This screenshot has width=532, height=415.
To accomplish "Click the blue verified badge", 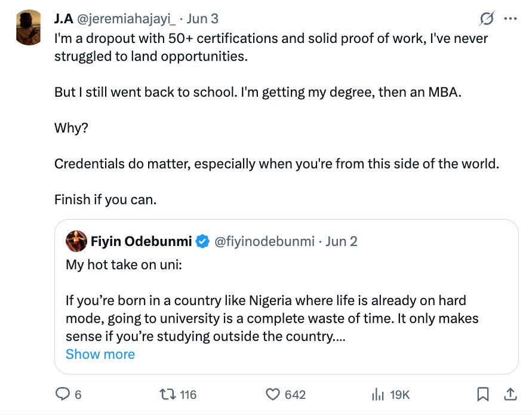I will point(202,241).
